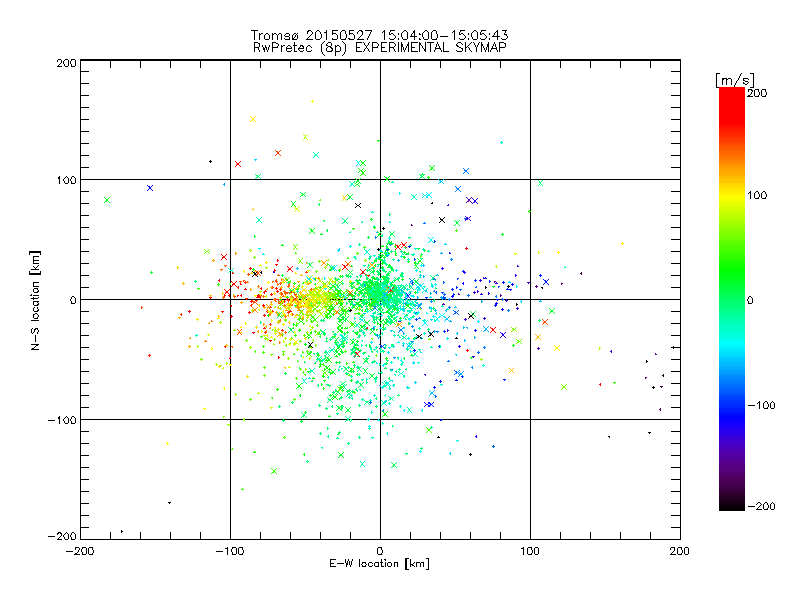Click the -100 label on the color bar scale
Image resolution: width=800 pixels, height=600 pixels.
[761, 405]
